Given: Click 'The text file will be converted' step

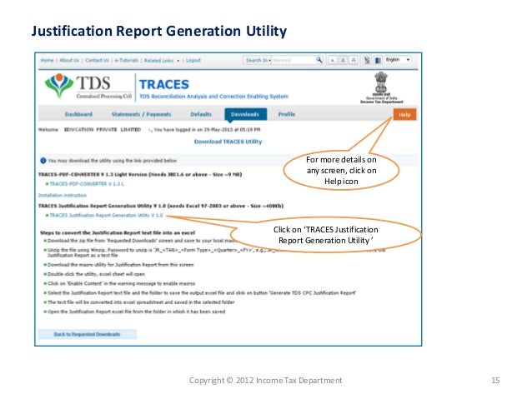Looking at the screenshot, I should [x=141, y=302].
